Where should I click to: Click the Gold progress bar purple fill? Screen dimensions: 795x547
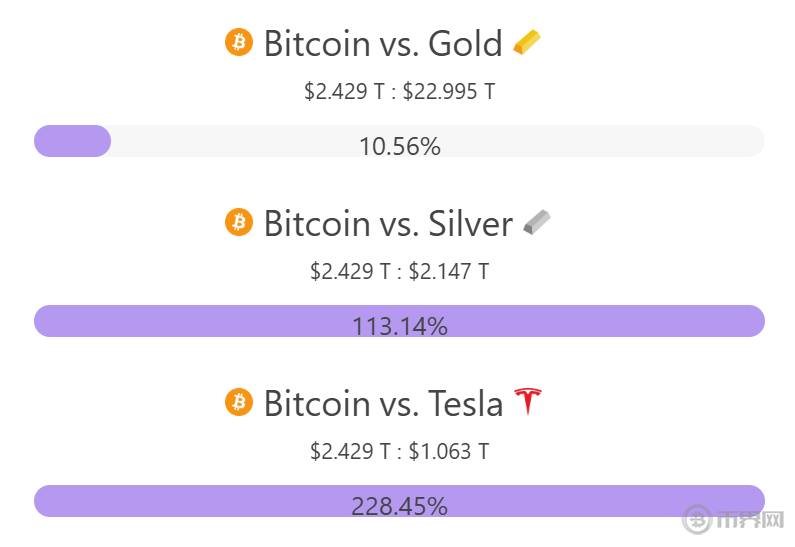tap(72, 141)
